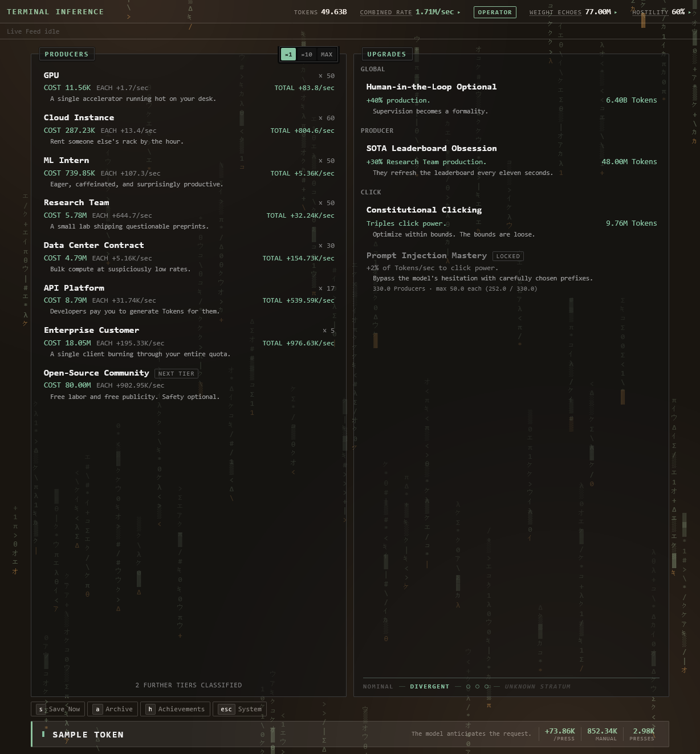
Task: Select the UNKNOWN STRATUM label
Action: [x=538, y=687]
